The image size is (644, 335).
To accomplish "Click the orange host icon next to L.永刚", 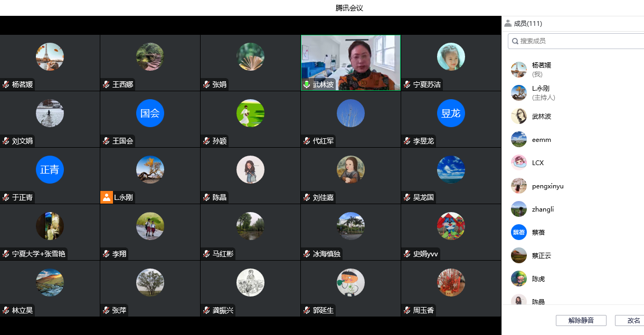I will pos(107,197).
